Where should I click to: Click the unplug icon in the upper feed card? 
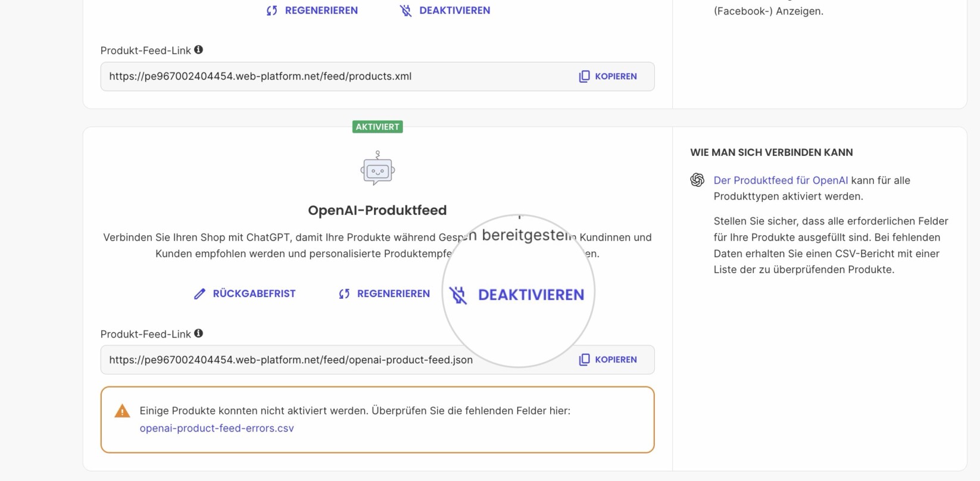pyautogui.click(x=405, y=11)
